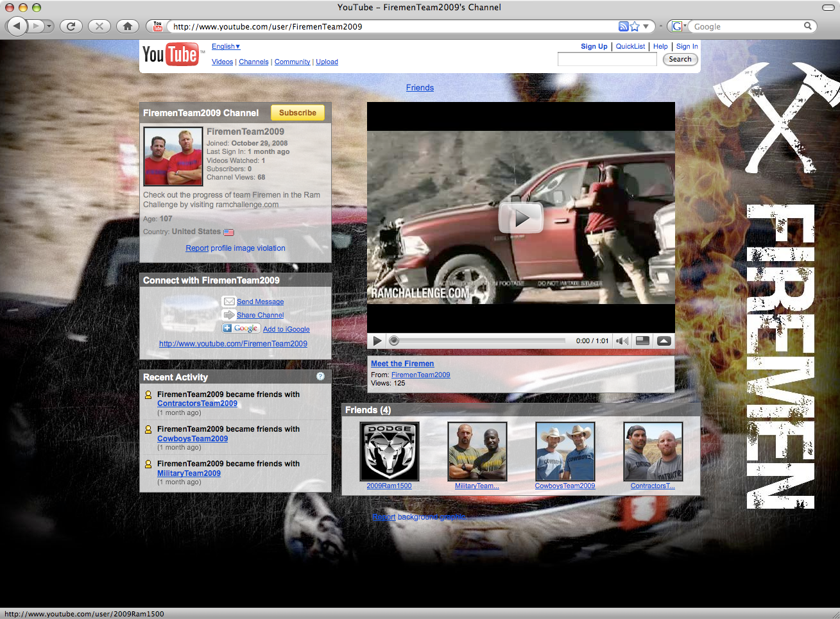The height and width of the screenshot is (619, 840).
Task: Click the 2009Ram1500 friend name link
Action: point(390,486)
